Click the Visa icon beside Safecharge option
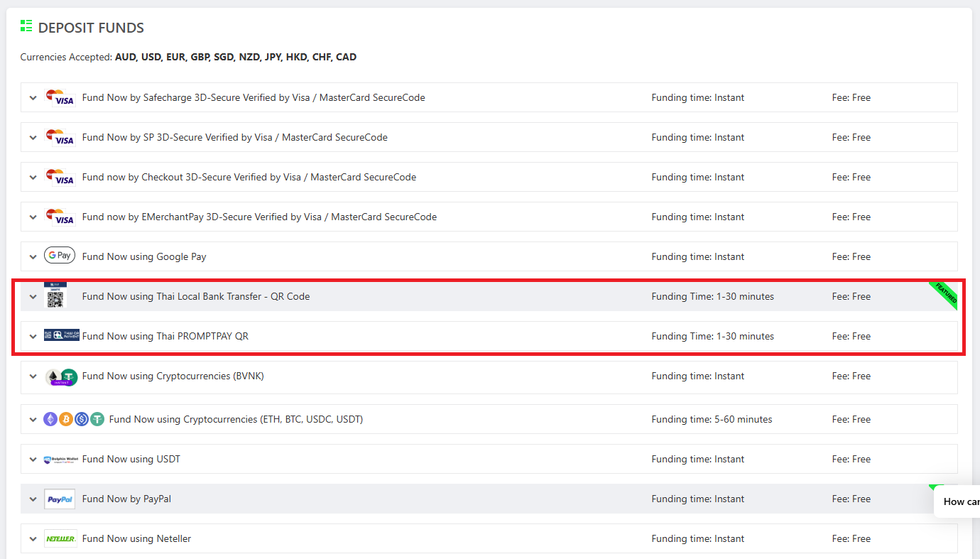The height and width of the screenshot is (559, 980). (x=60, y=98)
